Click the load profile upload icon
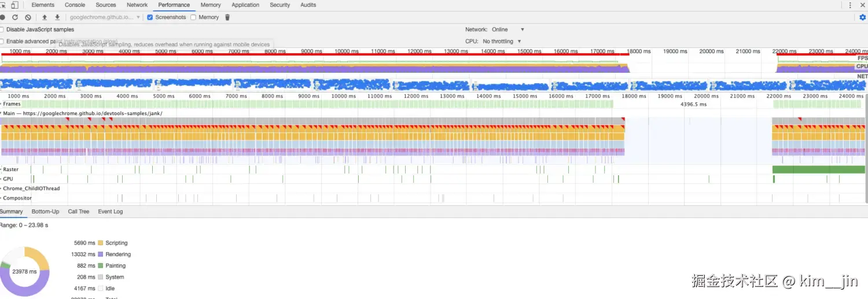The image size is (868, 299). point(45,17)
